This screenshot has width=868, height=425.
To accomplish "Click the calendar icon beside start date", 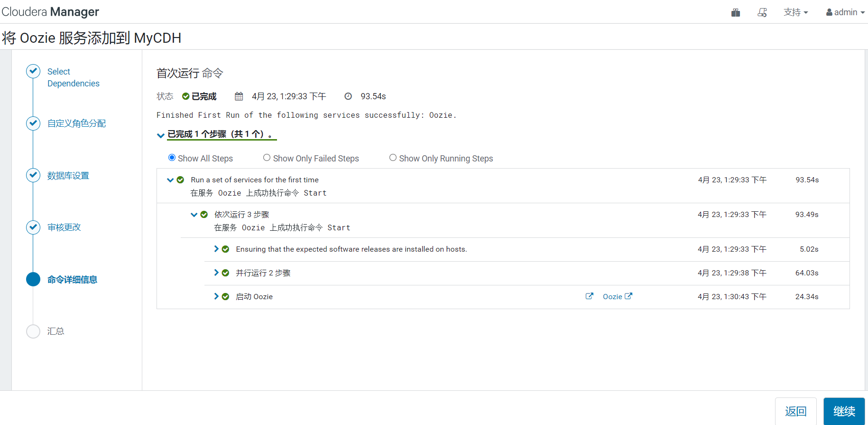I will (x=239, y=96).
